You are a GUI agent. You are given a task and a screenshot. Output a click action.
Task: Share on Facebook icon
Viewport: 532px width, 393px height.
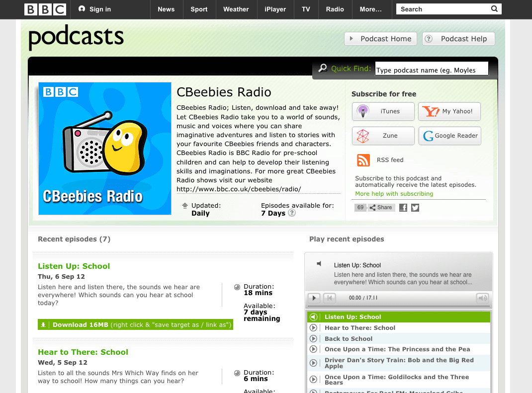tap(403, 208)
